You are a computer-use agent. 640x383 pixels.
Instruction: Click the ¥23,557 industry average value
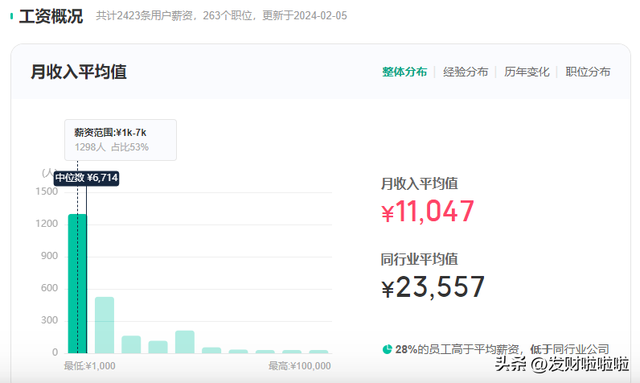(433, 287)
